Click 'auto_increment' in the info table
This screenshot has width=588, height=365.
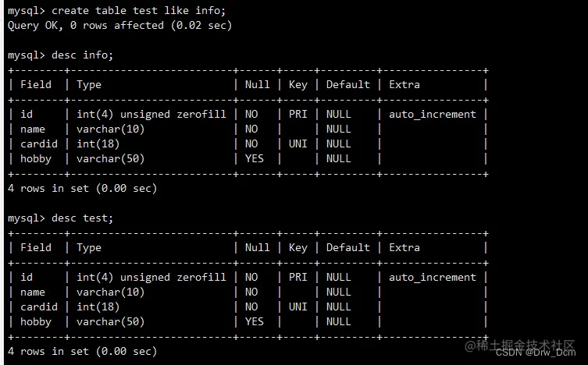pos(432,114)
